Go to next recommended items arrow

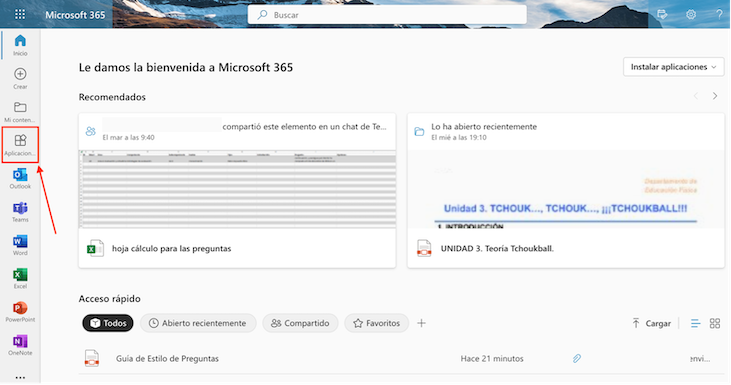coord(715,96)
